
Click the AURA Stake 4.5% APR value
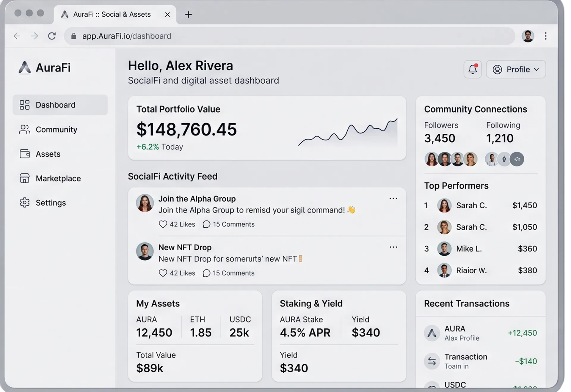[305, 333]
